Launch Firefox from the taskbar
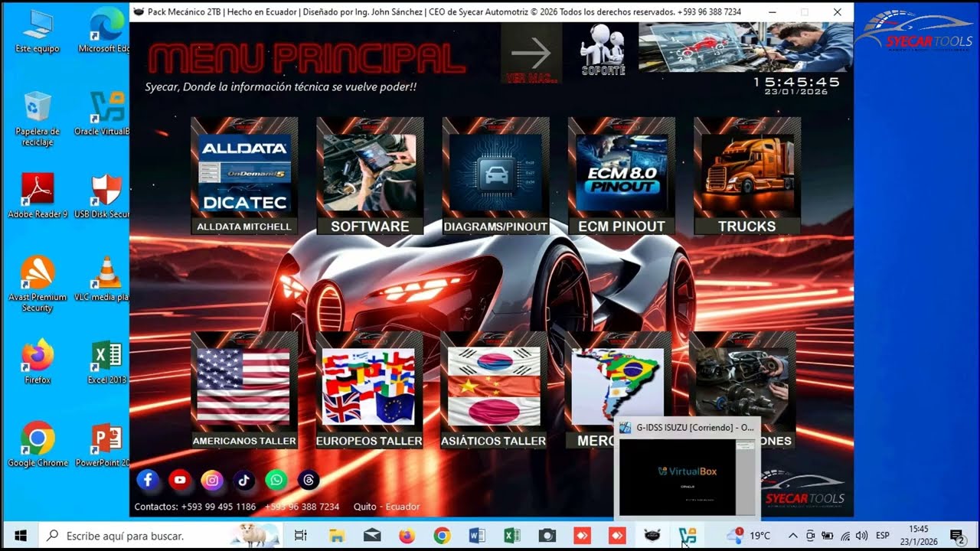980x551 pixels. point(407,536)
